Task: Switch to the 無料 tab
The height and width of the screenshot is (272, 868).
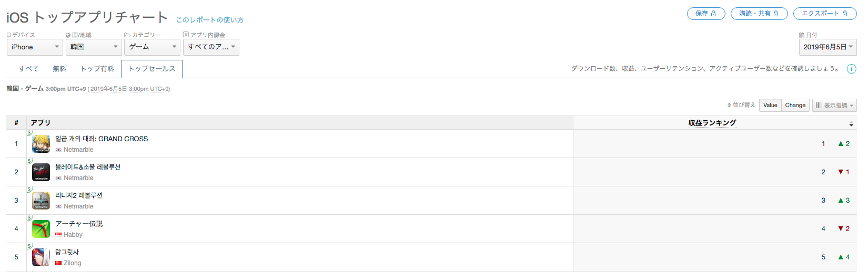Action: [59, 69]
